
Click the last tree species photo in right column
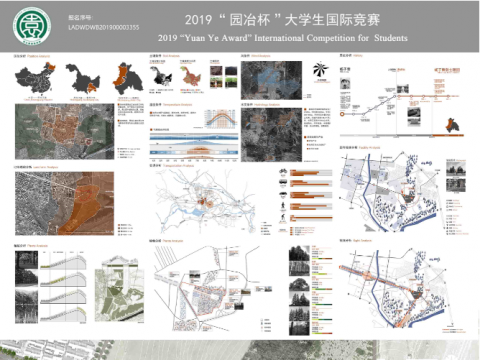pyautogui.click(x=299, y=328)
